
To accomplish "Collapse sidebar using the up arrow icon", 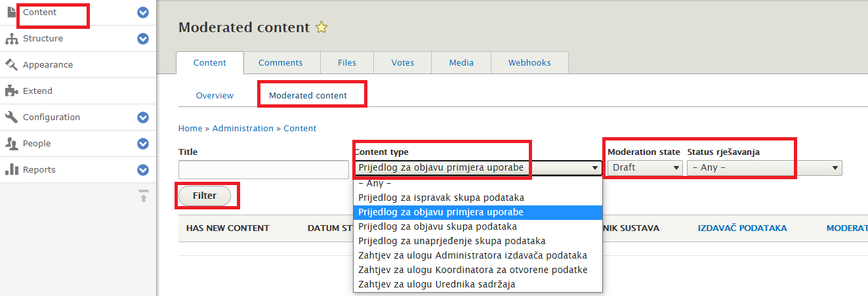I will coord(143,195).
